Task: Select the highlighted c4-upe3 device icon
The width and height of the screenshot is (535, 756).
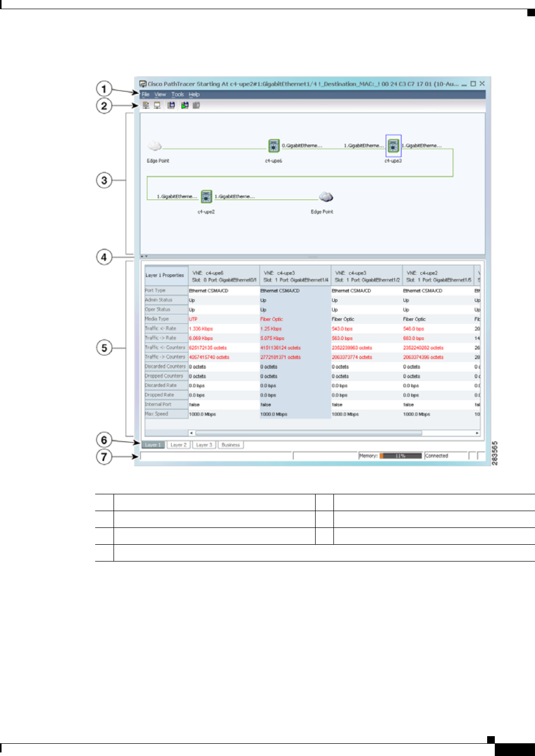Action: 393,146
